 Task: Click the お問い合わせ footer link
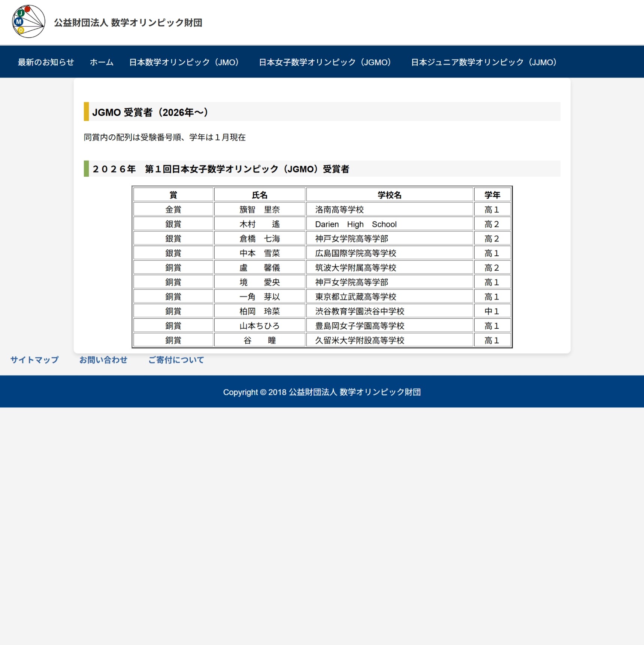(x=103, y=360)
